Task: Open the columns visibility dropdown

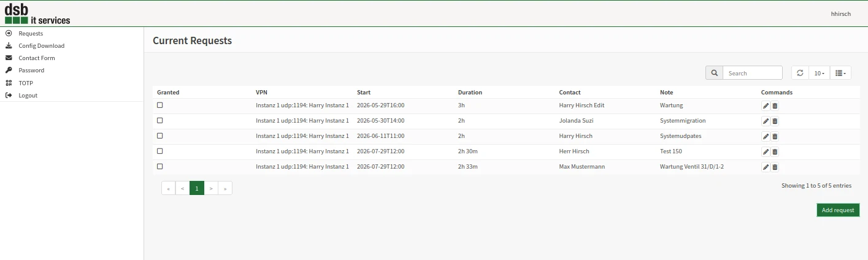Action: pos(840,73)
